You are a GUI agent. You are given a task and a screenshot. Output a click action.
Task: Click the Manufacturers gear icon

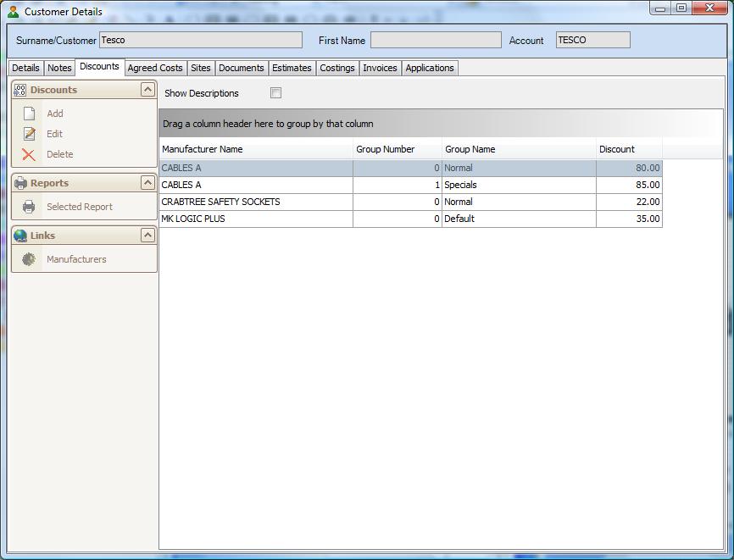tap(30, 259)
